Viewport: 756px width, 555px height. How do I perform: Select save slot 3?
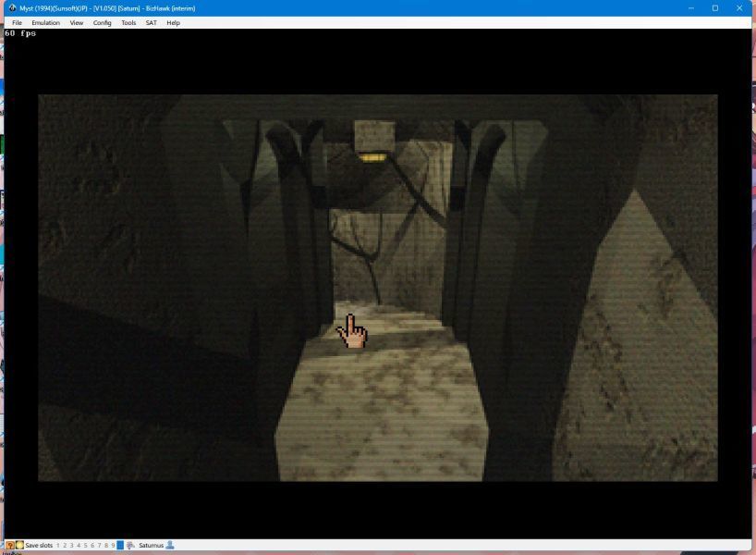click(71, 546)
